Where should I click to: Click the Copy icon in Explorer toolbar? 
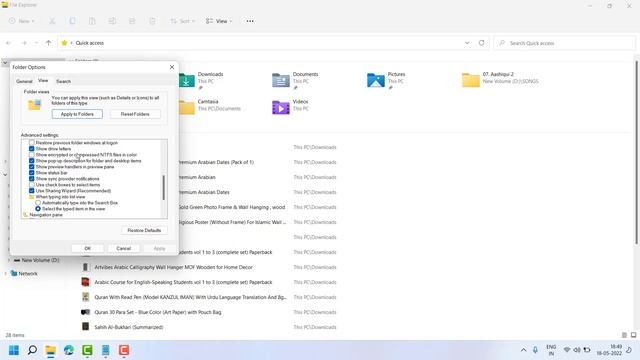72,21
